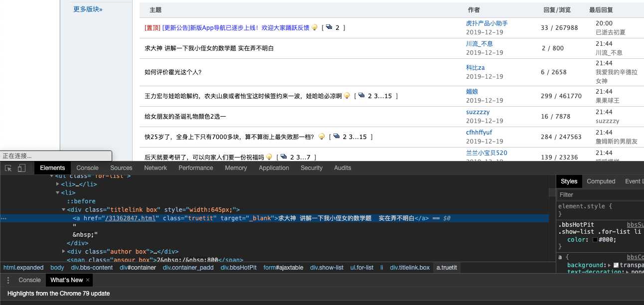Click lightbulb icon beside 王力宏与娃哈哈解约 thread
The height and width of the screenshot is (305, 644).
[x=346, y=96]
